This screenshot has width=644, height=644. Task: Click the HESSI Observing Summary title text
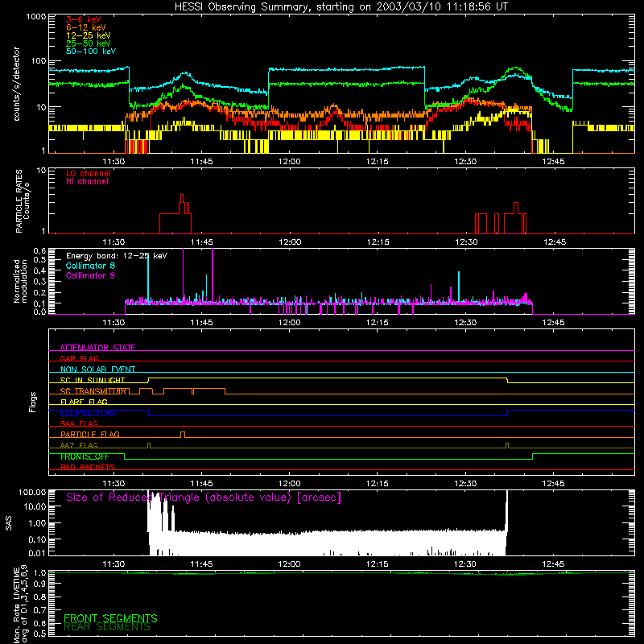tap(341, 7)
